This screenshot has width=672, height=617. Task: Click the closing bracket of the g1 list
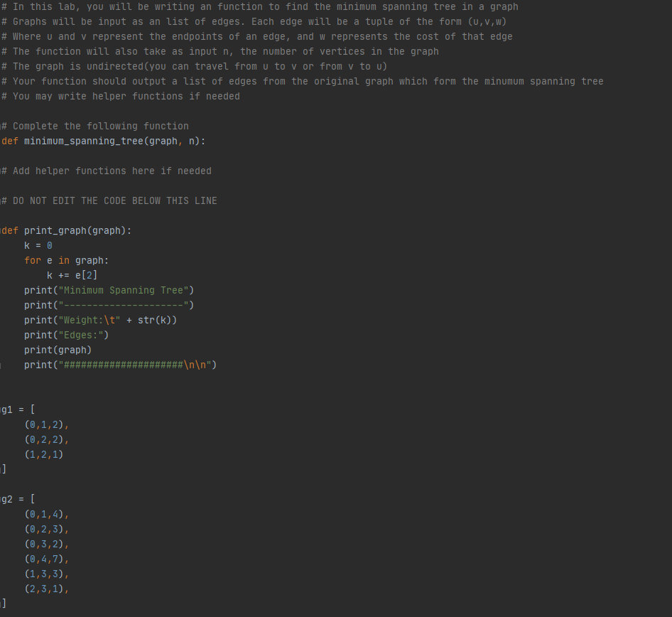tap(3, 468)
